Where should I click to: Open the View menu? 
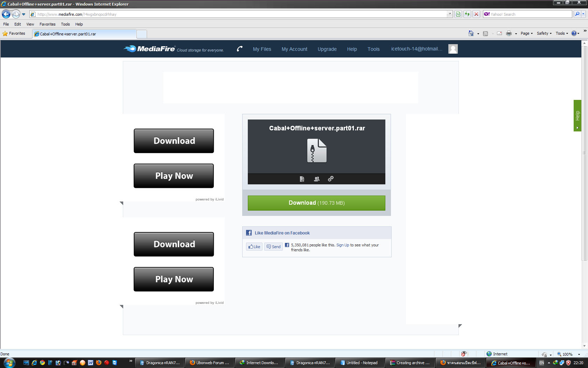[x=30, y=24]
